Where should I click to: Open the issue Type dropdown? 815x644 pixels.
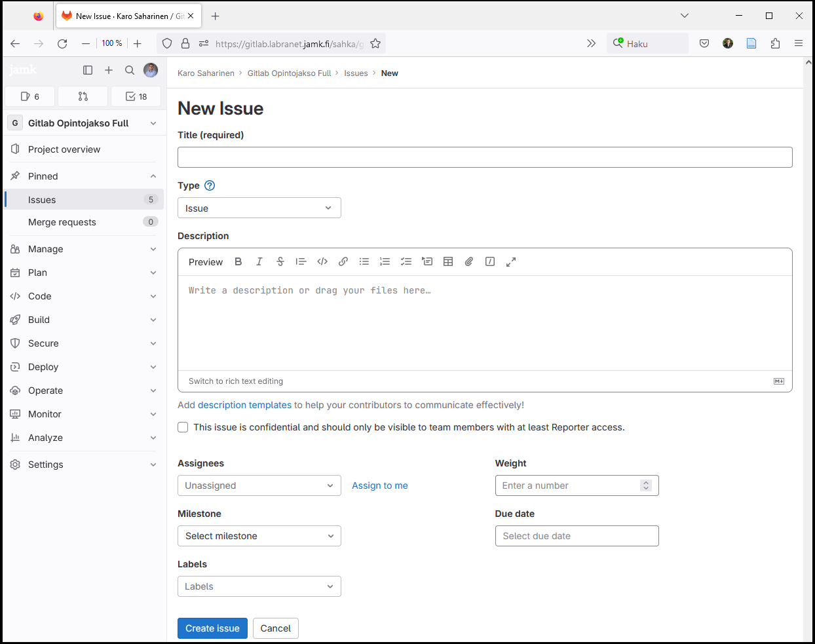coord(259,208)
